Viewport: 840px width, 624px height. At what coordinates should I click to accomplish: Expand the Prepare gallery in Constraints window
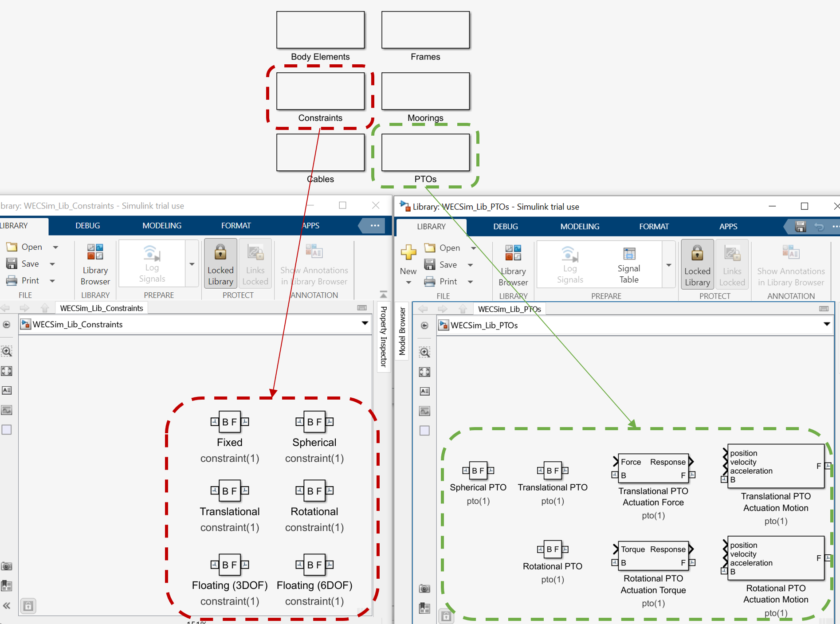pyautogui.click(x=192, y=264)
